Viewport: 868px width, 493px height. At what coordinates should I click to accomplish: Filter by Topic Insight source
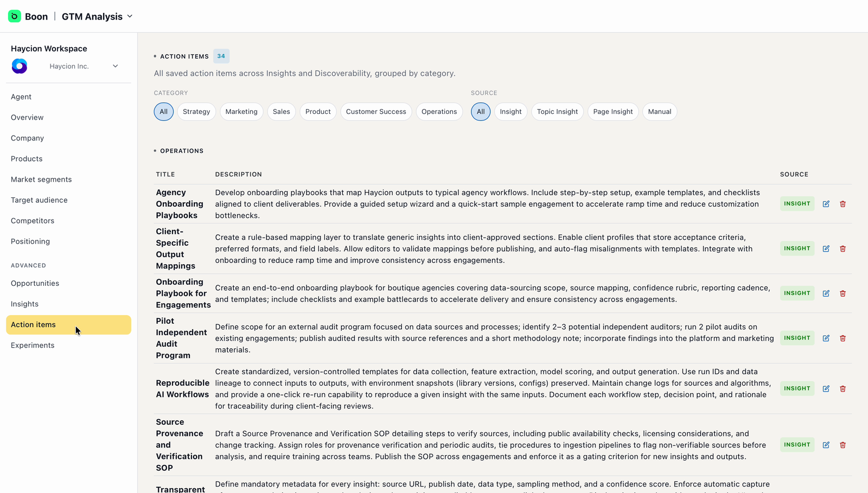click(557, 112)
